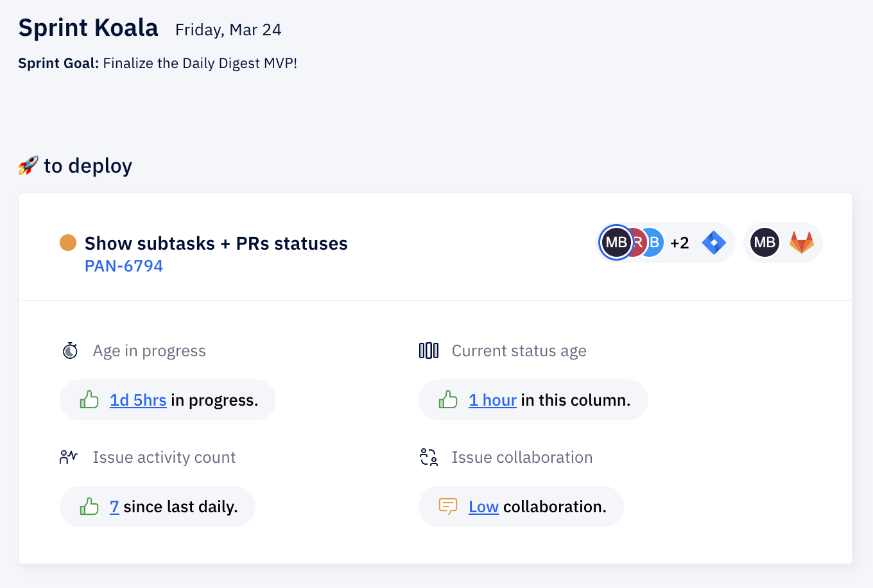Click the Issue activity count person icon
The image size is (873, 588).
coord(69,457)
